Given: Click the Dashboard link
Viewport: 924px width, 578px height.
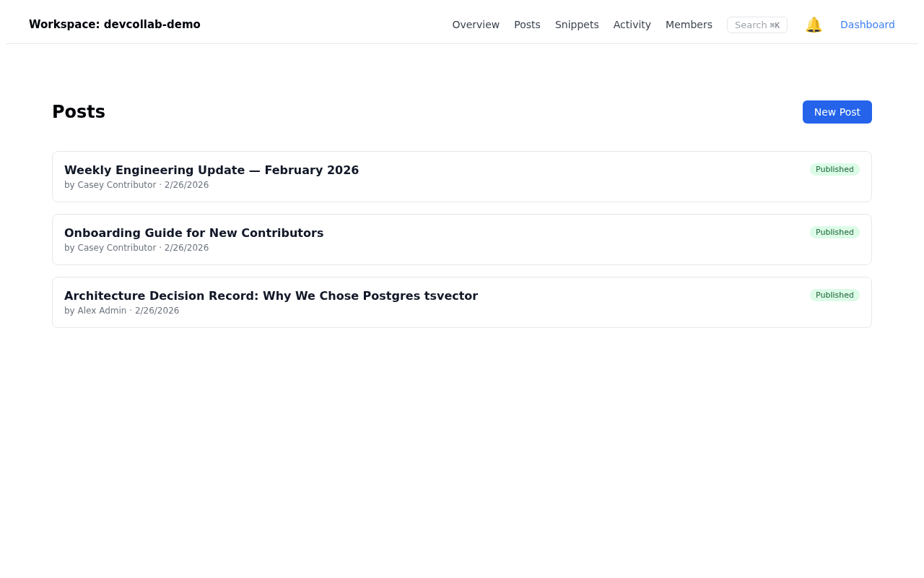Looking at the screenshot, I should coord(867,25).
